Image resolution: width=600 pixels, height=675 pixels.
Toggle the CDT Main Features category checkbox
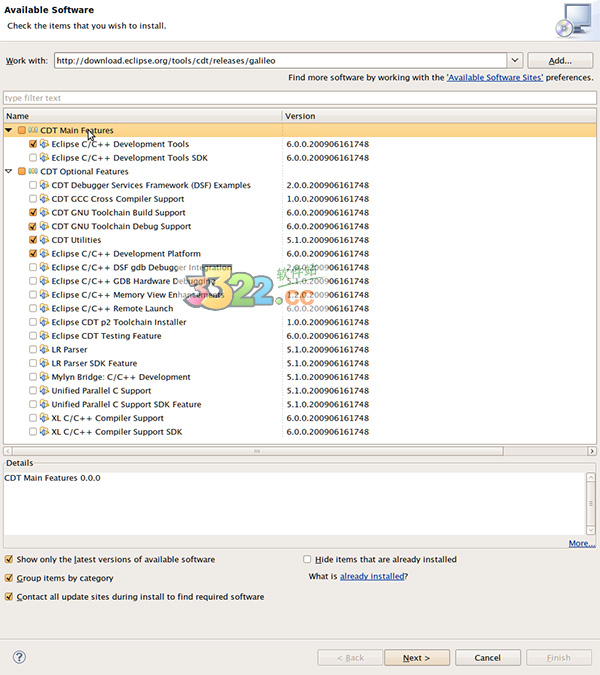pyautogui.click(x=22, y=130)
